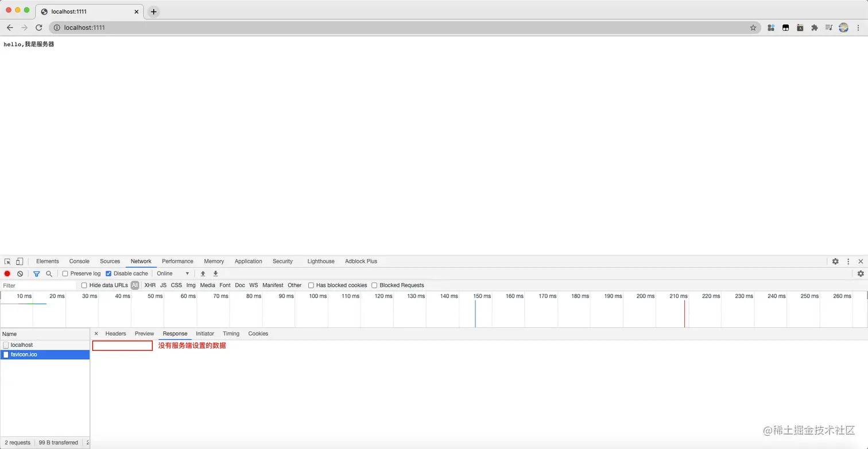Toggle the device toolbar icon
This screenshot has height=449, width=868.
[20, 261]
